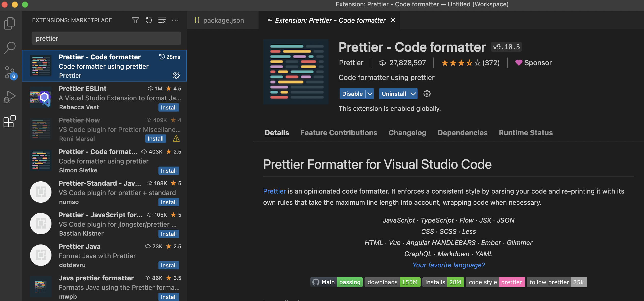
Task: Click the Prettier extension large logo
Action: 296,72
